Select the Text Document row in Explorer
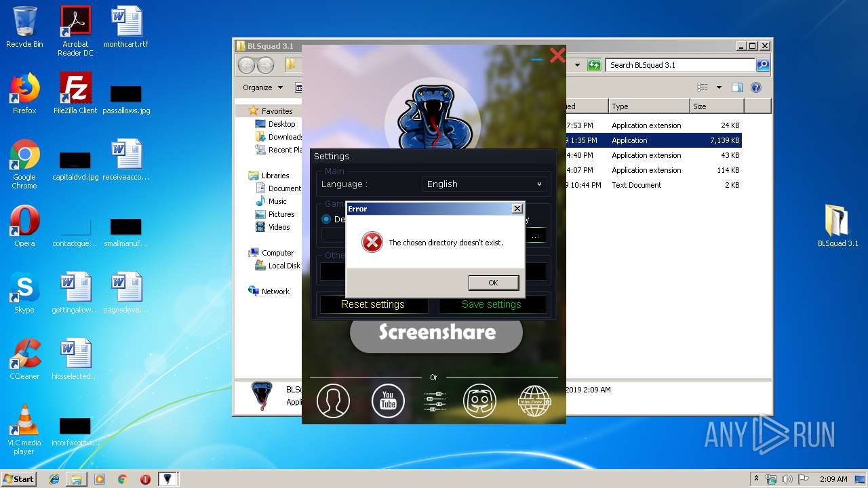Viewport: 868px width, 488px height. click(x=653, y=185)
